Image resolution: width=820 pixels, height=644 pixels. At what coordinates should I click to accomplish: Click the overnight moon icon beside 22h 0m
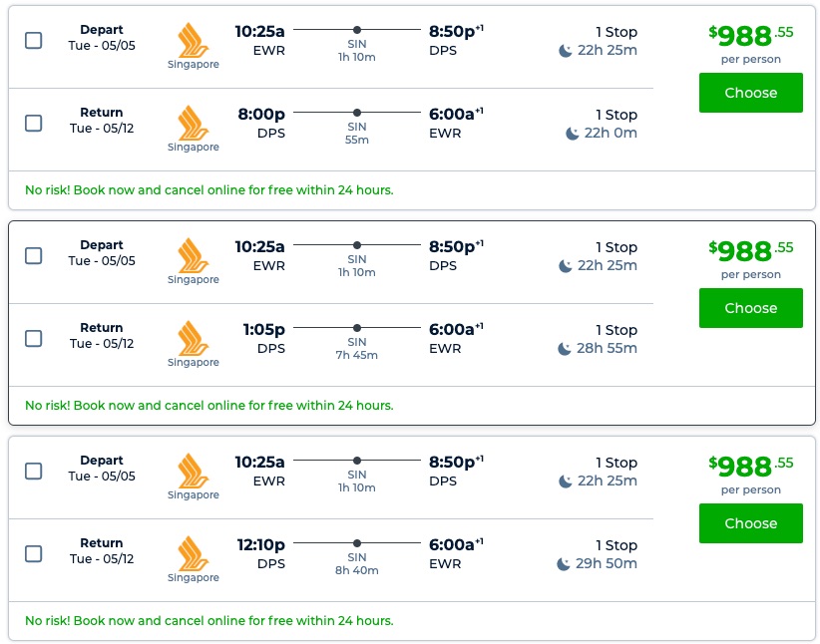(573, 134)
